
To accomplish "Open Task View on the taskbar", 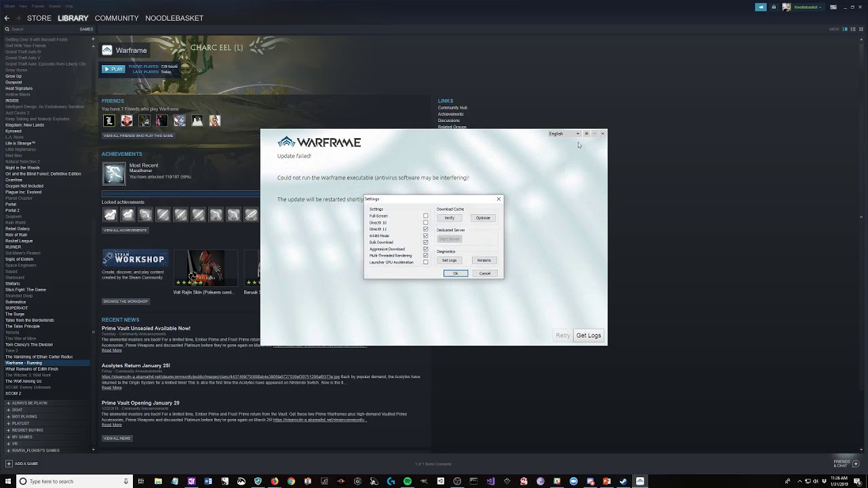I will pyautogui.click(x=141, y=481).
